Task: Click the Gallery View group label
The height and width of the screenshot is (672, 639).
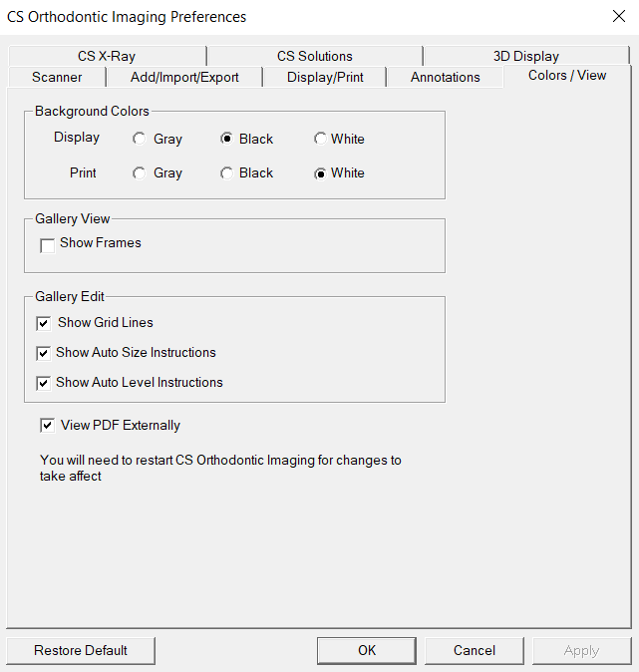Action: tap(73, 218)
